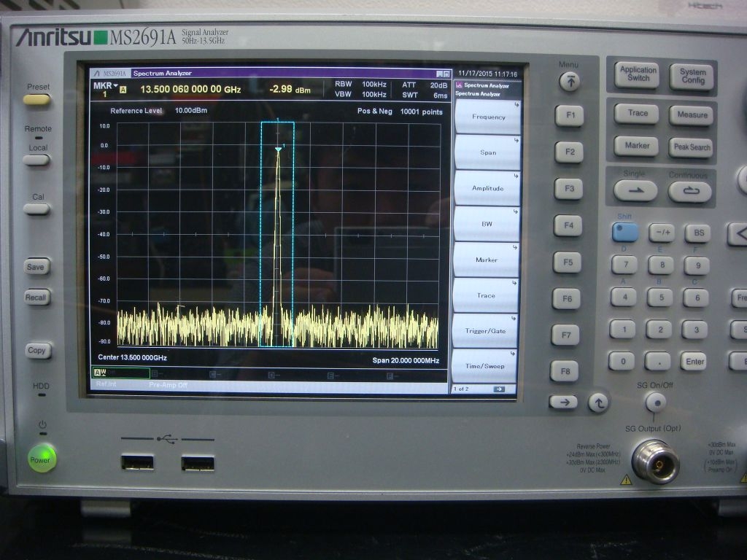This screenshot has height=560, width=747.
Task: Open the Time/Sweep softkey menu
Action: (x=485, y=366)
